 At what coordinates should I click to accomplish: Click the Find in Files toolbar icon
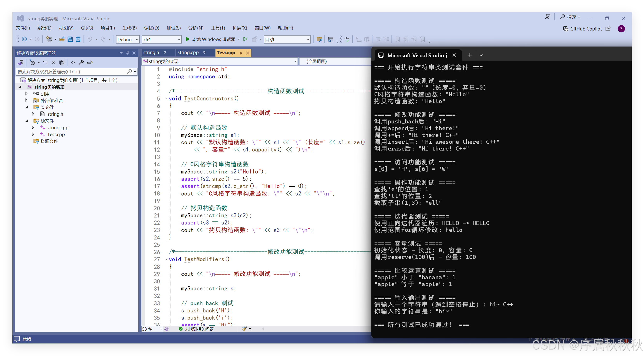pos(319,39)
